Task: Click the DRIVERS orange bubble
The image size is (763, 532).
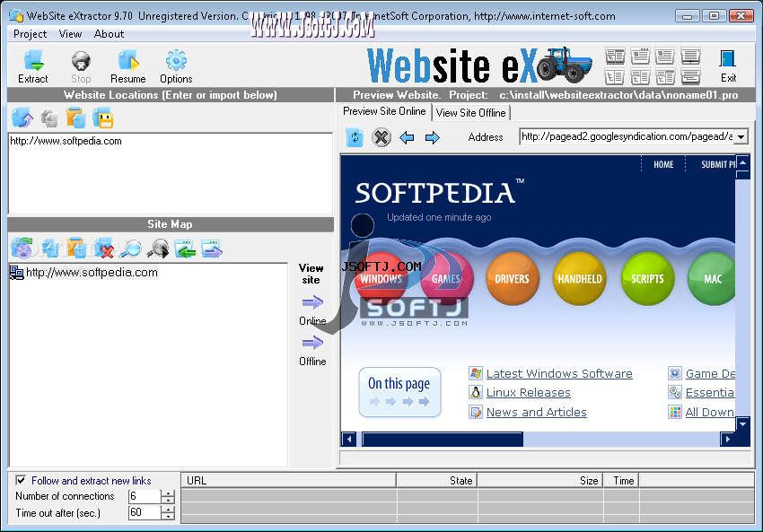Action: pos(512,279)
